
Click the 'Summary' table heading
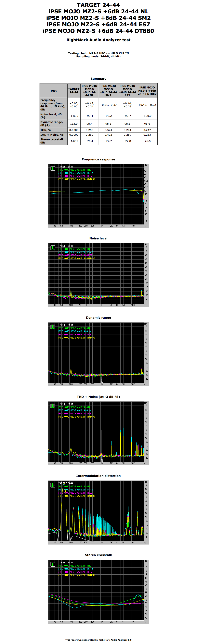click(x=98, y=79)
